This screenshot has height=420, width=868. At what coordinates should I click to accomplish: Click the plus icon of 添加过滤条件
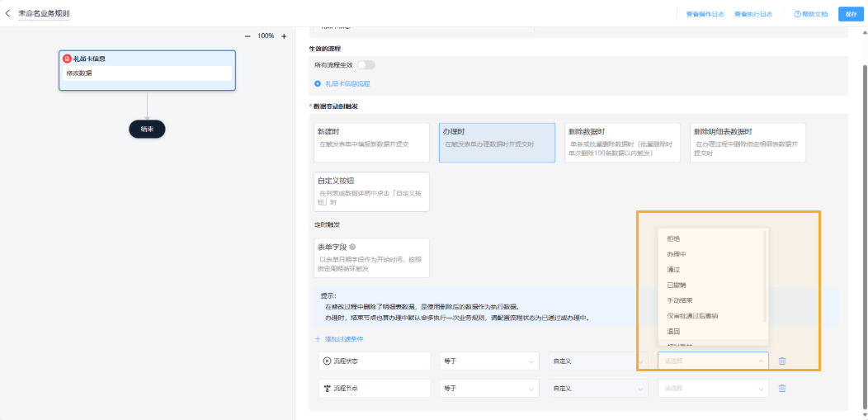318,338
